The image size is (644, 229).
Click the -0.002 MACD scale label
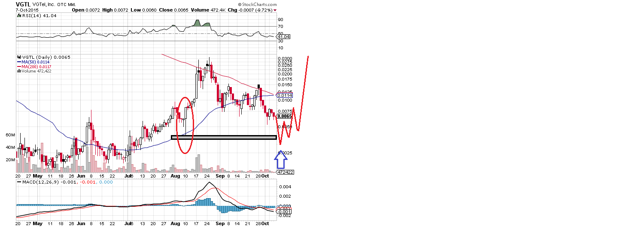point(284,216)
